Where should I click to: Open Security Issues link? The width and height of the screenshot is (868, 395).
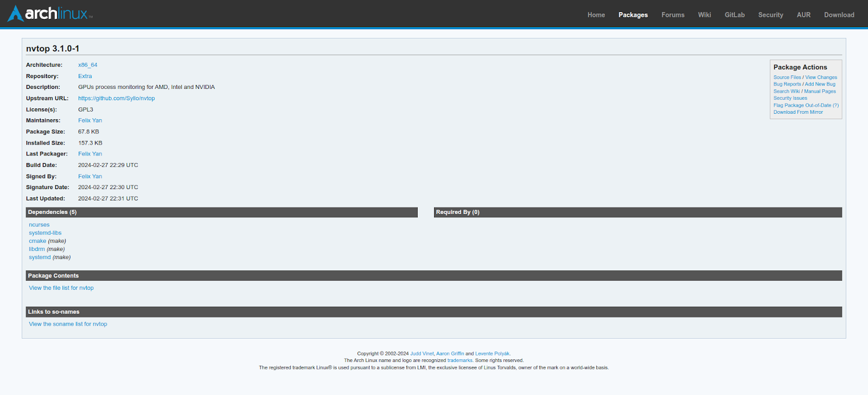click(x=790, y=99)
